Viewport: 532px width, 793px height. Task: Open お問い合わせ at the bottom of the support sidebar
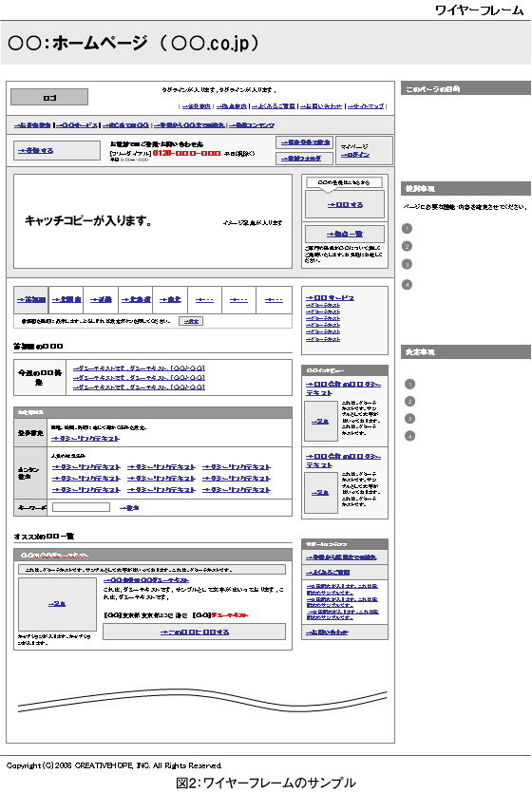(327, 633)
